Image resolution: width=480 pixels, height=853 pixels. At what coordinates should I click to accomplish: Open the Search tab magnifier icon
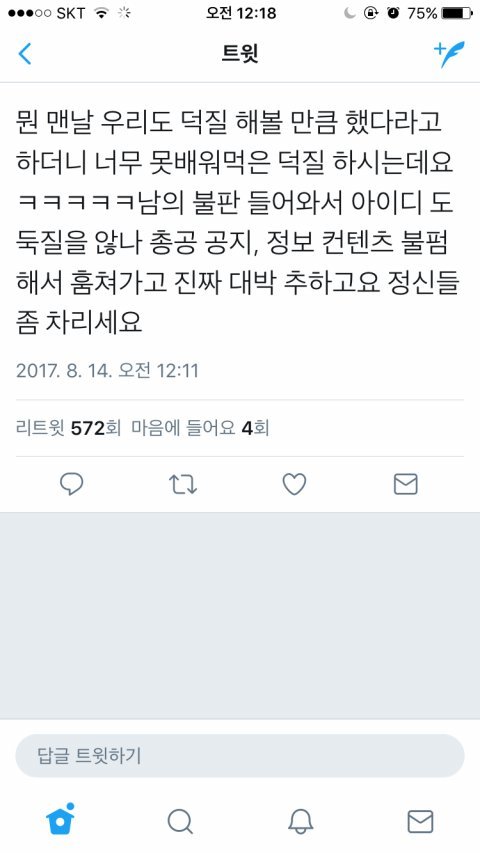[180, 821]
